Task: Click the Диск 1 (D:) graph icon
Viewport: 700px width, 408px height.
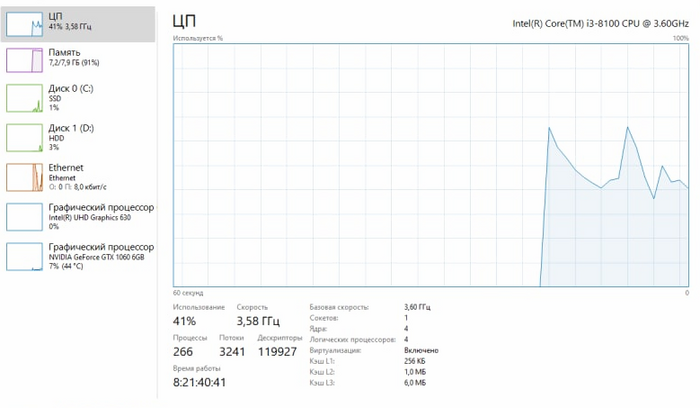Action: [x=25, y=138]
